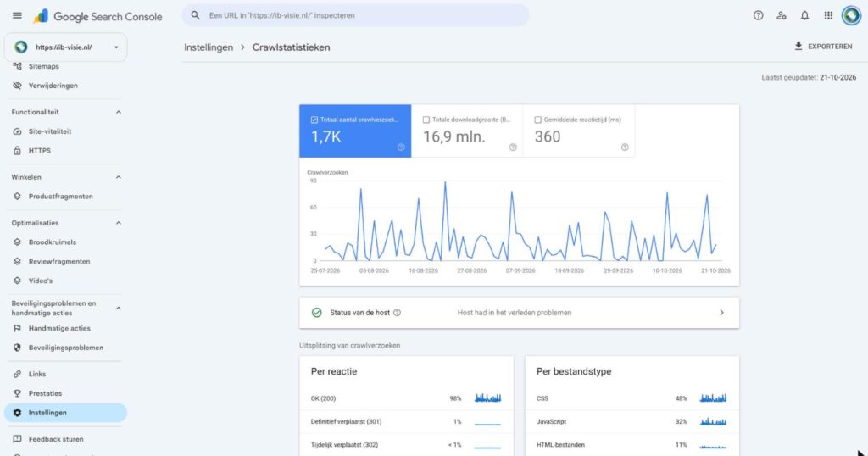Click Host had in het verleden problemen text
868x456 pixels.
tap(515, 313)
